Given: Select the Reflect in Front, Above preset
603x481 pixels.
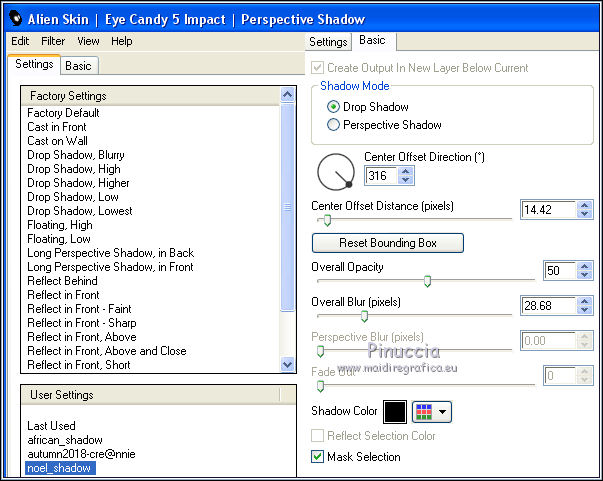Looking at the screenshot, I should (82, 337).
